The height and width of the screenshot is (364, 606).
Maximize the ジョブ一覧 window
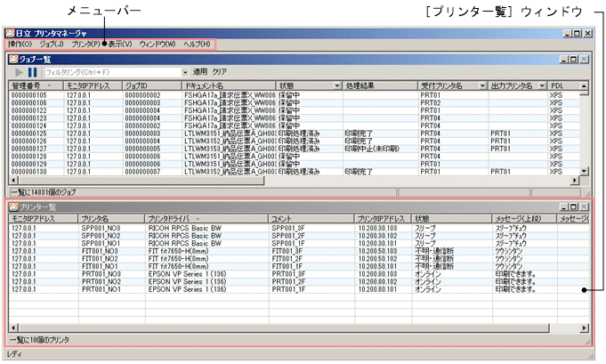(574, 59)
